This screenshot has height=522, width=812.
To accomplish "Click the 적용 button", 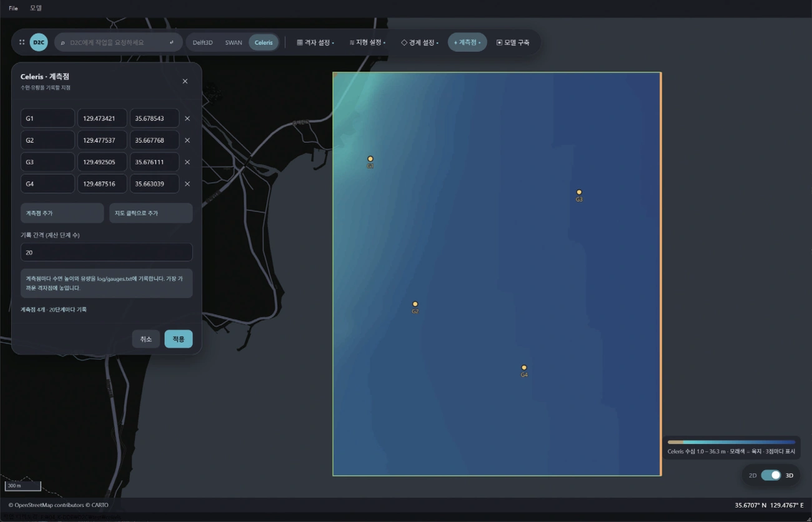I will click(179, 339).
